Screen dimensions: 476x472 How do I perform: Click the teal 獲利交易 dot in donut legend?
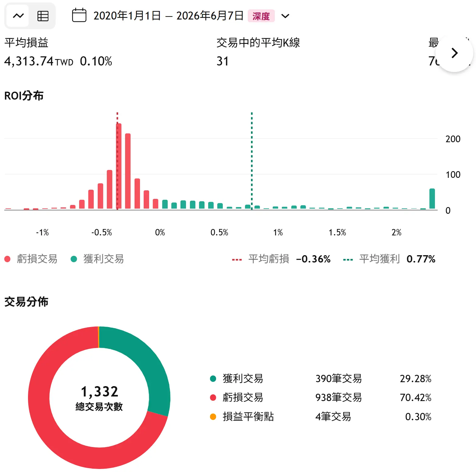click(x=213, y=379)
